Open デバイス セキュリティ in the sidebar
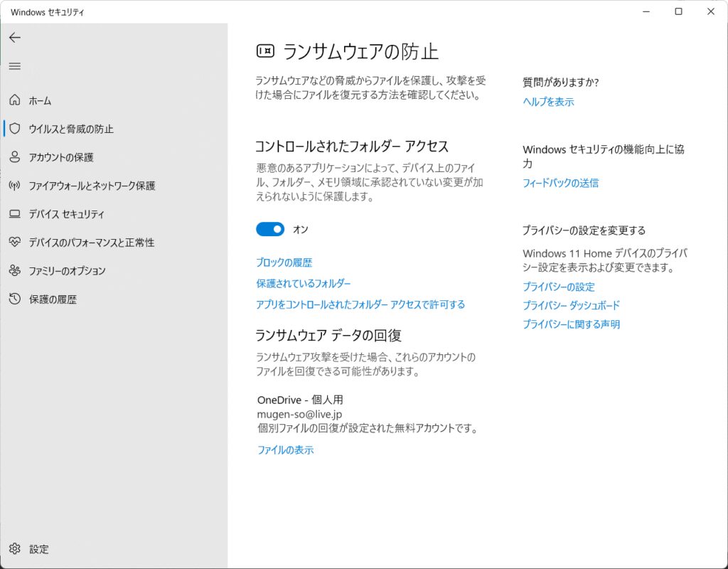The image size is (728, 569). 114,213
